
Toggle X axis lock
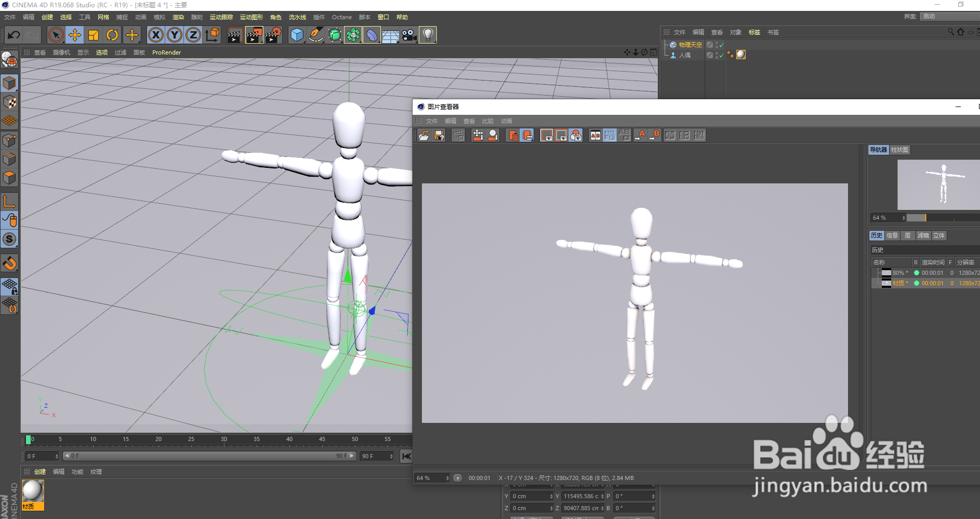click(x=155, y=35)
